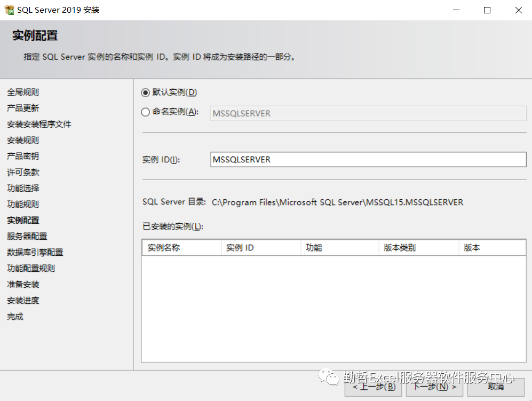Click the 已安装的实例(L) label

(173, 226)
